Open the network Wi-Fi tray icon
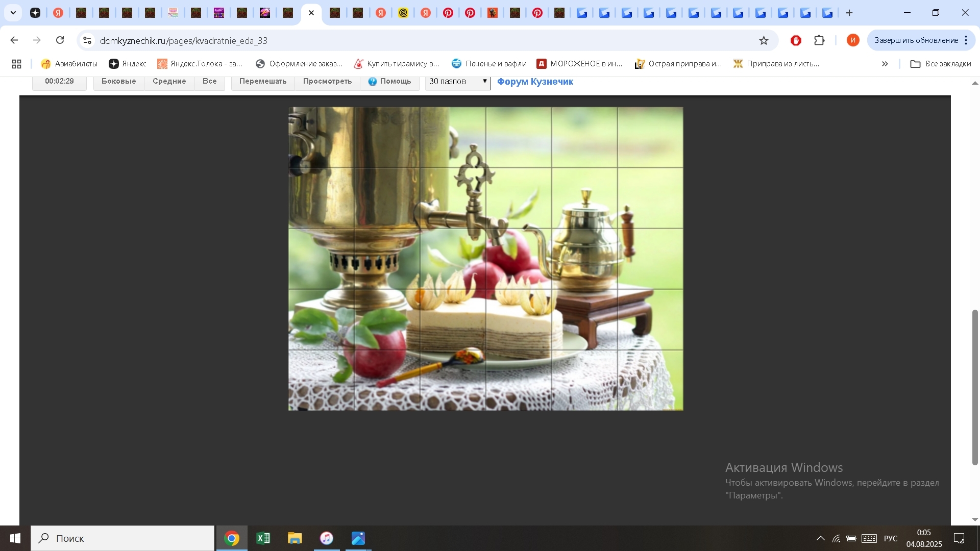The width and height of the screenshot is (980, 551). [x=836, y=538]
